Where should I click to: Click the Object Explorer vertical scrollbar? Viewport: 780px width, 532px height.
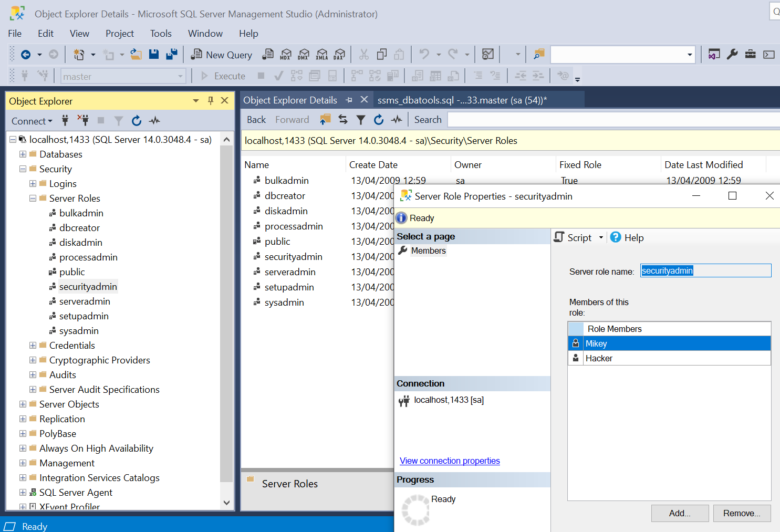(x=226, y=315)
